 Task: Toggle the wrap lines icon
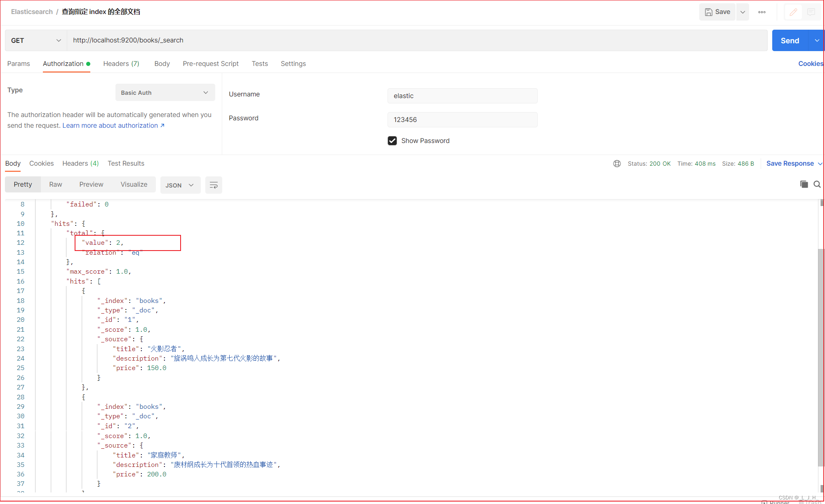click(x=214, y=185)
